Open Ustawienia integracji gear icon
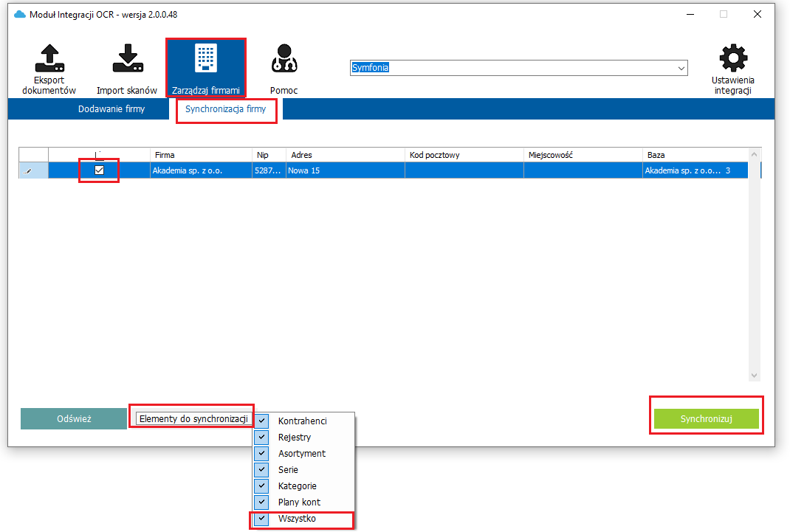 (x=733, y=58)
